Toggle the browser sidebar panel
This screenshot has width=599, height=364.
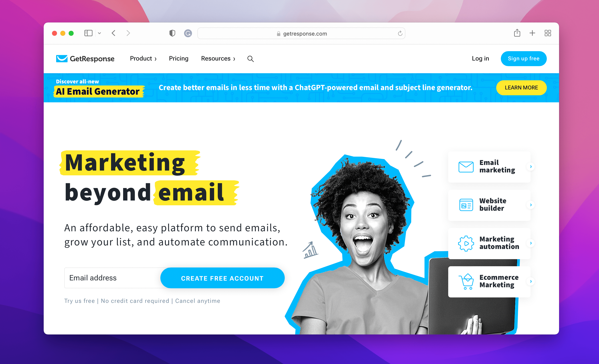tap(91, 33)
